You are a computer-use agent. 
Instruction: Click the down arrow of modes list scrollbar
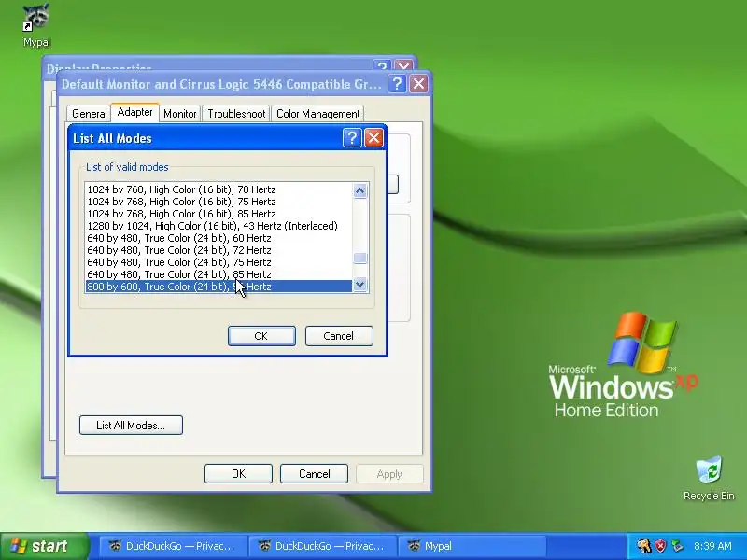[360, 285]
